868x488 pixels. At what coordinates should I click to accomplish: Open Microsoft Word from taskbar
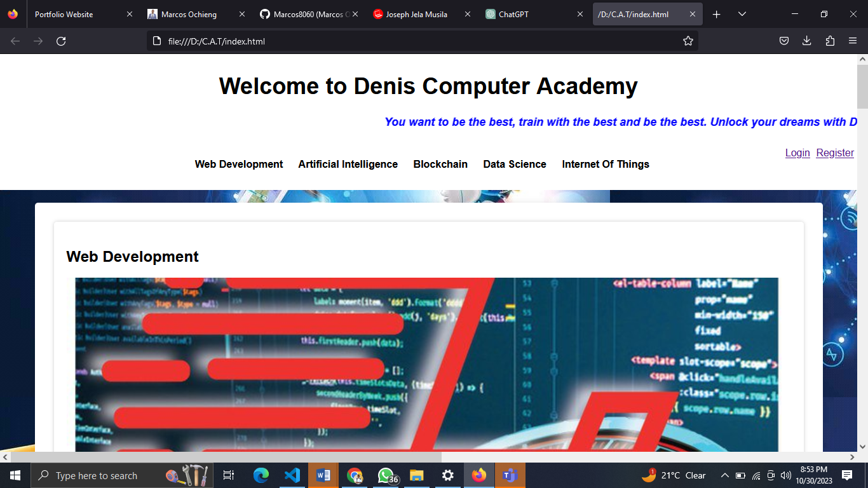pos(323,475)
